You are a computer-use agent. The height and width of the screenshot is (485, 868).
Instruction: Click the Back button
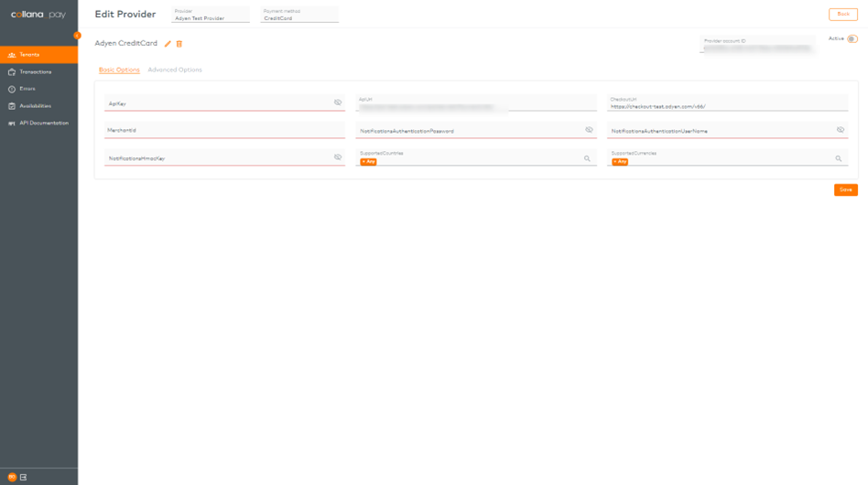tap(843, 15)
